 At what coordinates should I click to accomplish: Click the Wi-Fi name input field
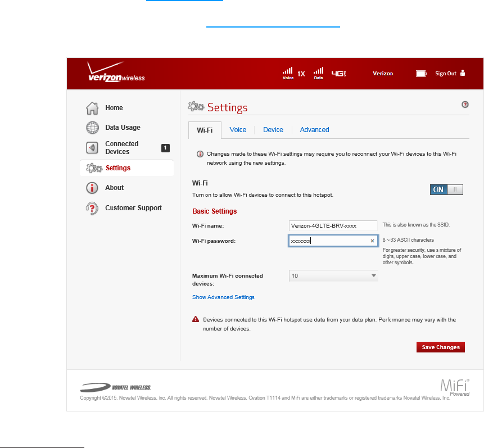click(333, 226)
